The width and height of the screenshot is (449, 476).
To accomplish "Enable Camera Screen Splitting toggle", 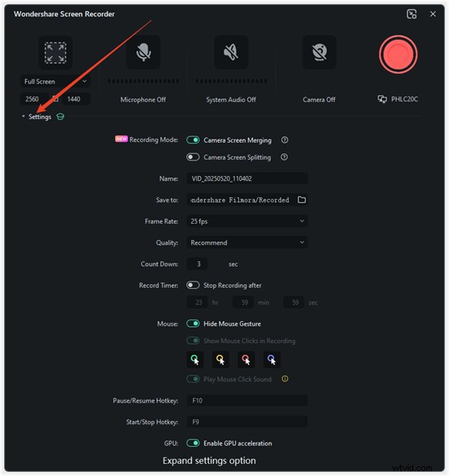I will pyautogui.click(x=193, y=157).
